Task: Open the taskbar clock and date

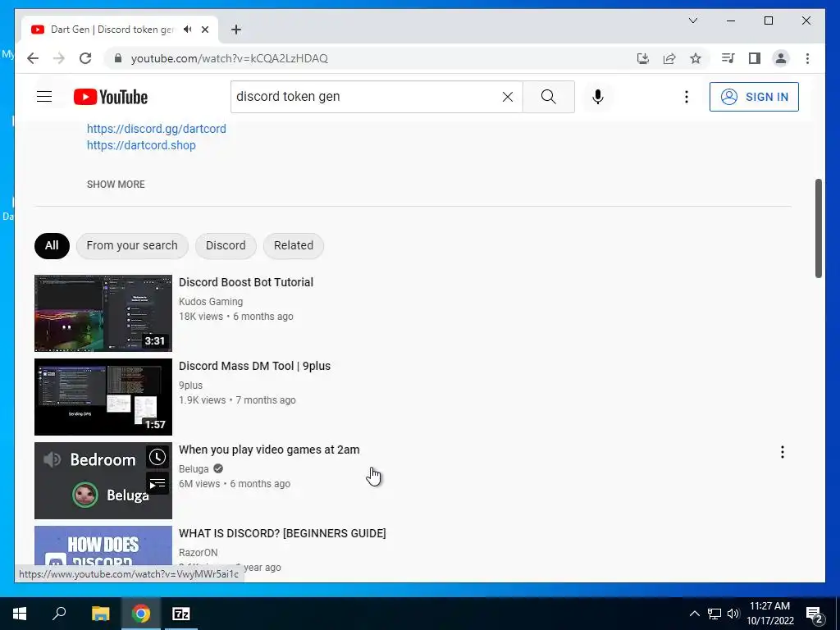Action: coord(769,614)
